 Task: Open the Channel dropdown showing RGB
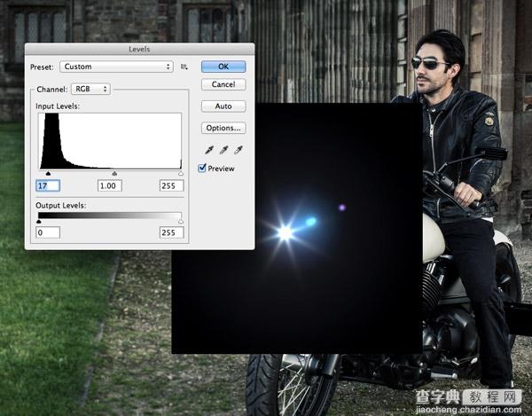point(90,89)
